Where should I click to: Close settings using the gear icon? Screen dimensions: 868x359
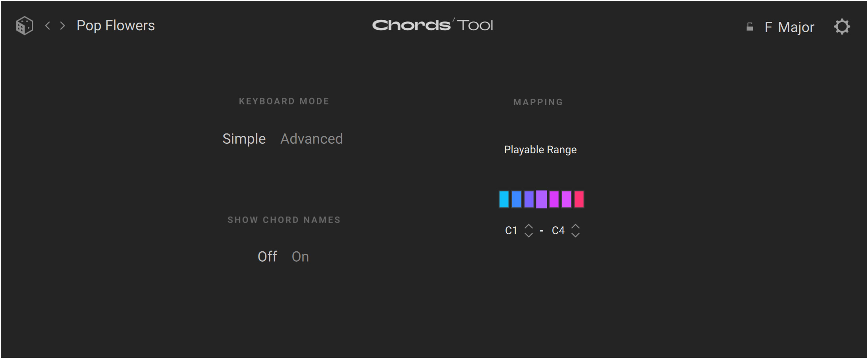point(841,27)
